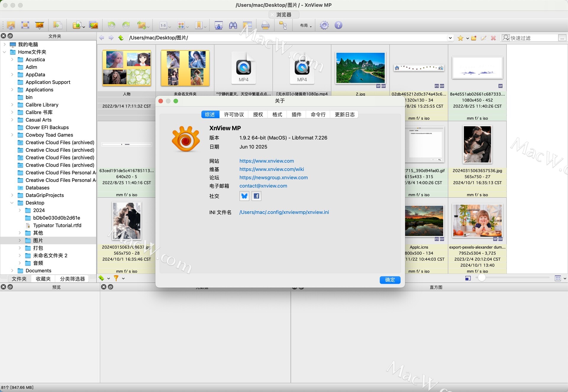Expand the 2024 folder in tree
This screenshot has height=392, width=568.
click(x=20, y=210)
